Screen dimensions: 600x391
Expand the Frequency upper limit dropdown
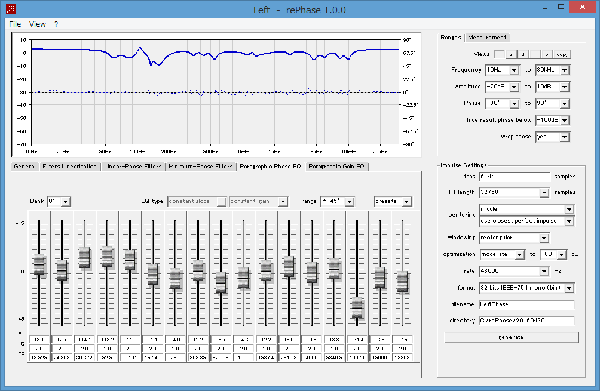[x=564, y=70]
